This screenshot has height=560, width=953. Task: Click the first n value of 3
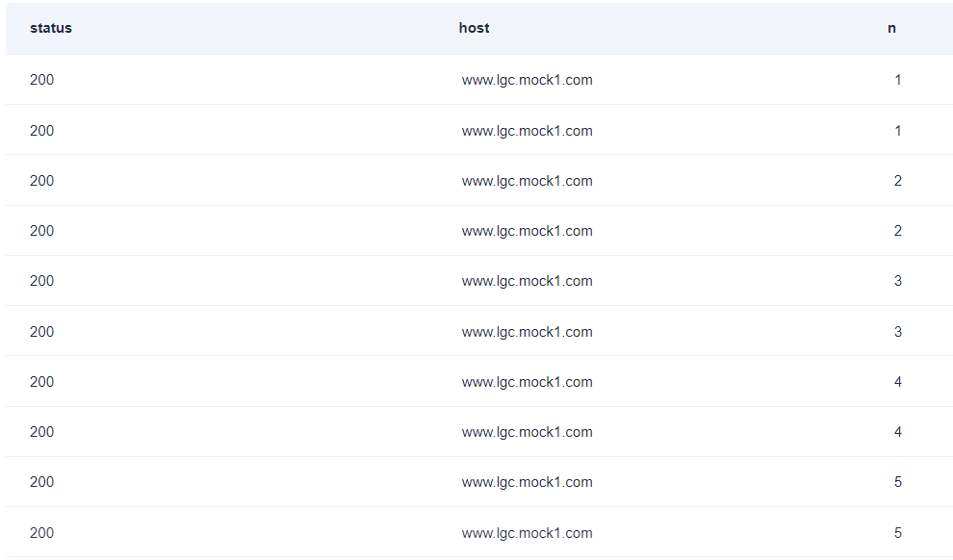898,281
